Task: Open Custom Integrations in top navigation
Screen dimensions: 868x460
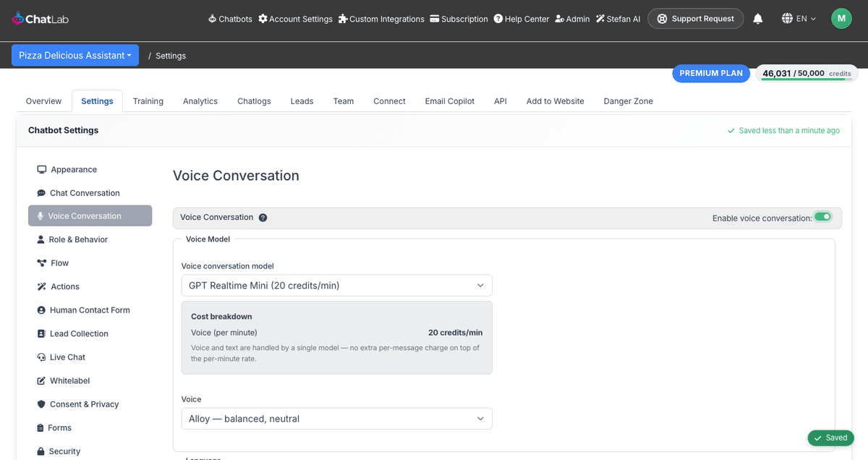Action: pyautogui.click(x=381, y=19)
